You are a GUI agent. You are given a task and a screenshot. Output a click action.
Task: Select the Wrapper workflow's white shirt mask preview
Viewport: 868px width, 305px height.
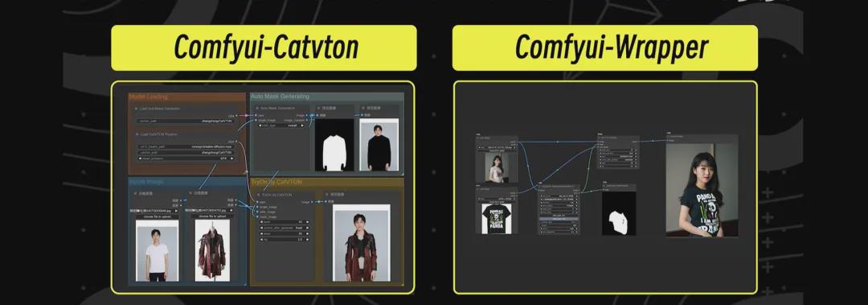coord(619,213)
